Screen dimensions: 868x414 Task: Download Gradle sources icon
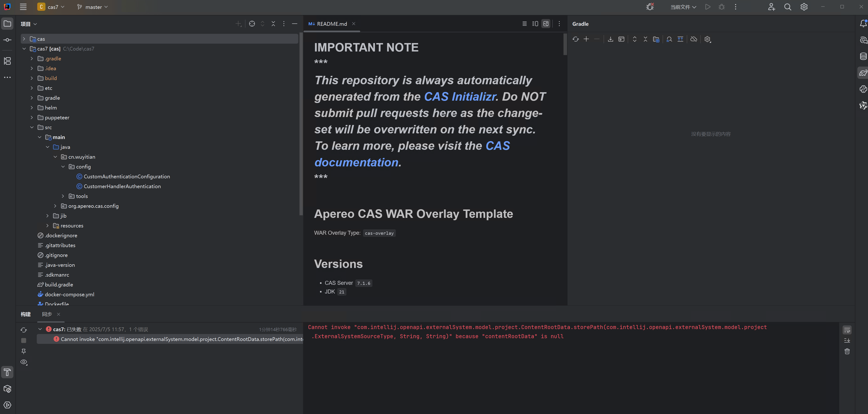(x=611, y=39)
